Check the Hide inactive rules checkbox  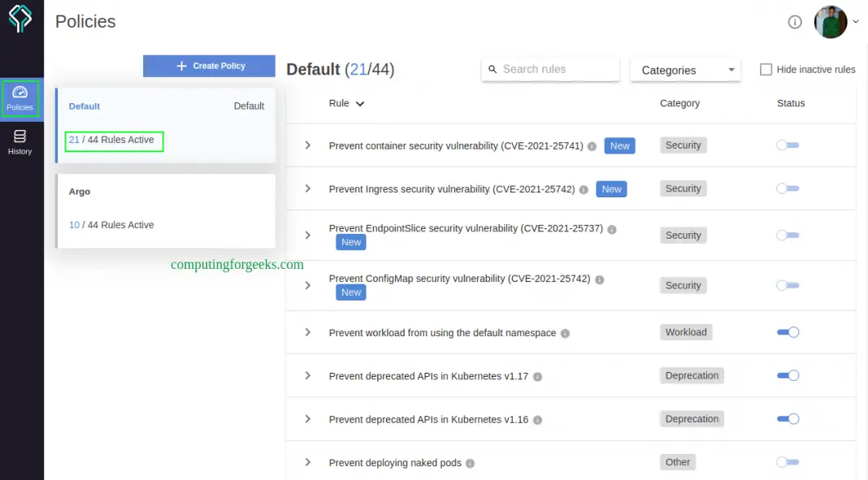coord(765,70)
